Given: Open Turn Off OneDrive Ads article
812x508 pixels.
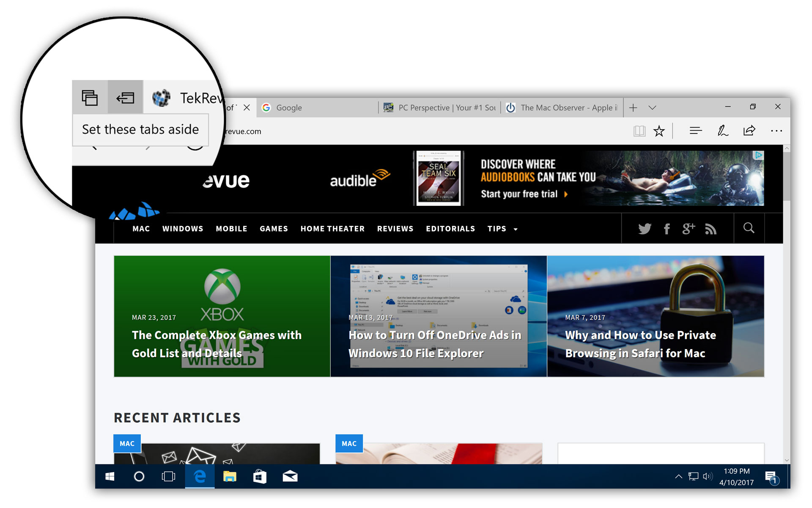Looking at the screenshot, I should tap(439, 316).
